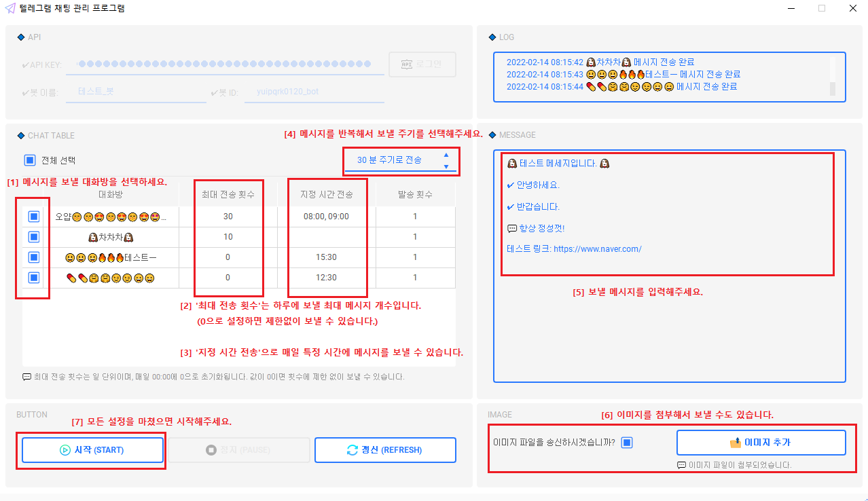The width and height of the screenshot is (868, 501).
Task: Click inside the API KEY input field
Action: (224, 64)
